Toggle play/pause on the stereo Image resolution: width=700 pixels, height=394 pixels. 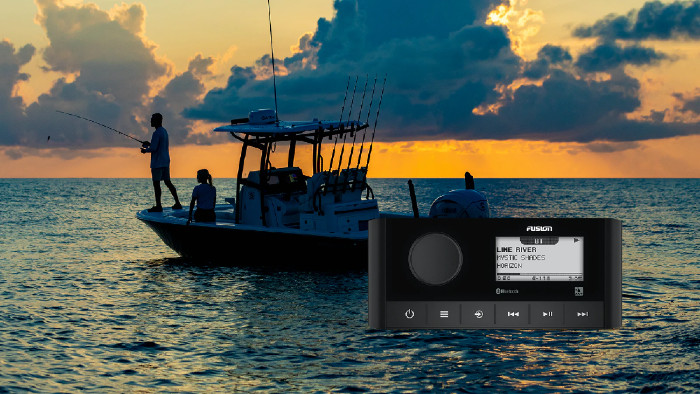547,314
